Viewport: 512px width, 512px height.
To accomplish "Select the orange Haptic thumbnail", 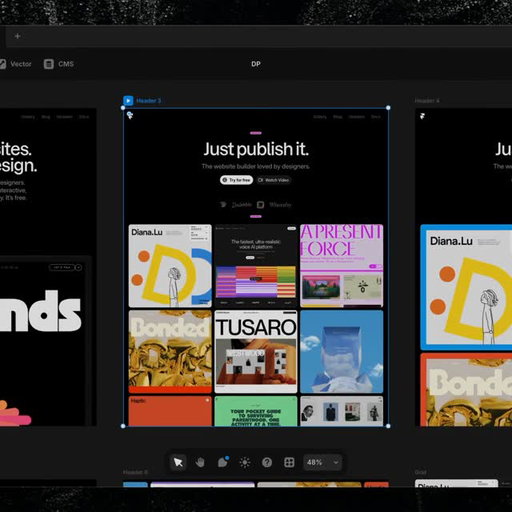I will pyautogui.click(x=170, y=411).
